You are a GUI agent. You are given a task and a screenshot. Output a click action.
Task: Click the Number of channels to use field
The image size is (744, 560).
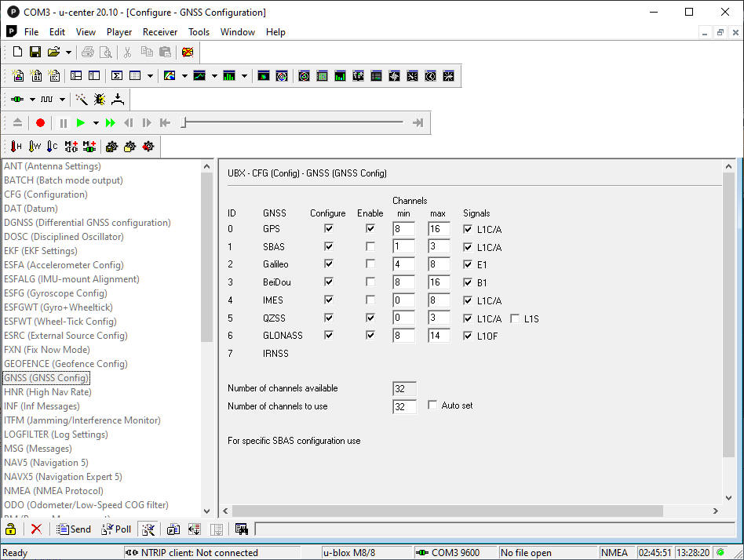(x=404, y=406)
